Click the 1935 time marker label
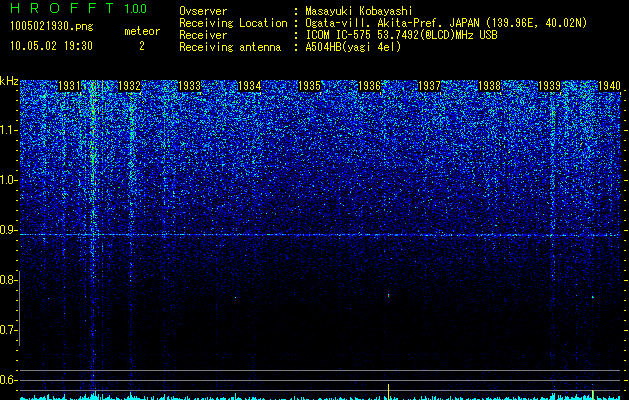 (310, 86)
